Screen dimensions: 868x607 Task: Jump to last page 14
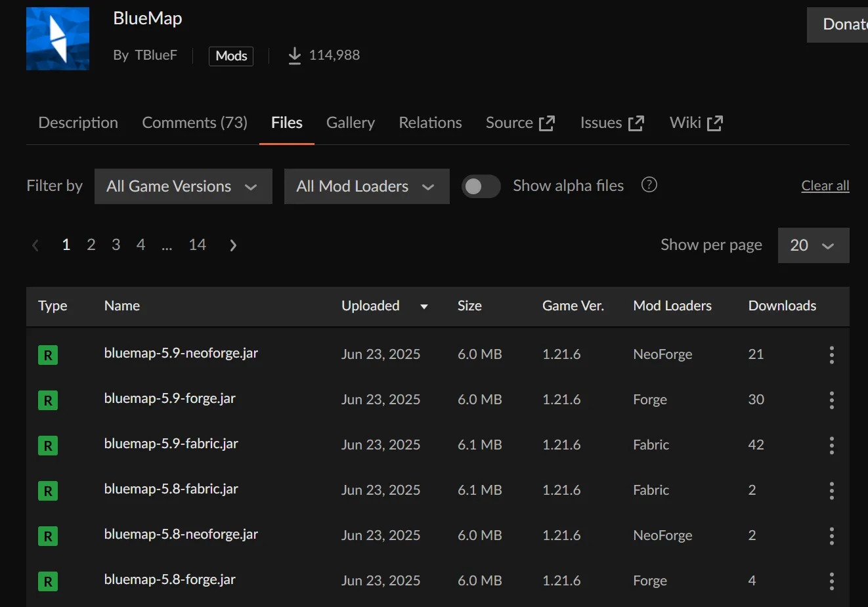[x=198, y=245]
